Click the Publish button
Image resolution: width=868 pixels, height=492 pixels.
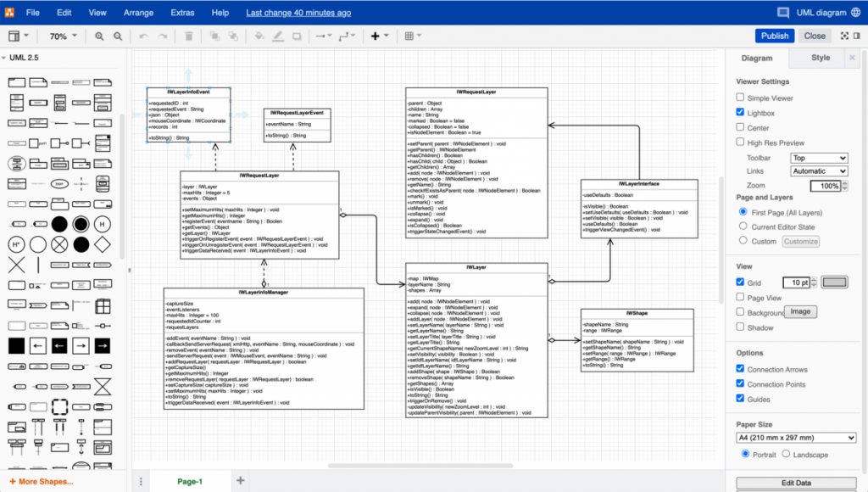tap(774, 36)
